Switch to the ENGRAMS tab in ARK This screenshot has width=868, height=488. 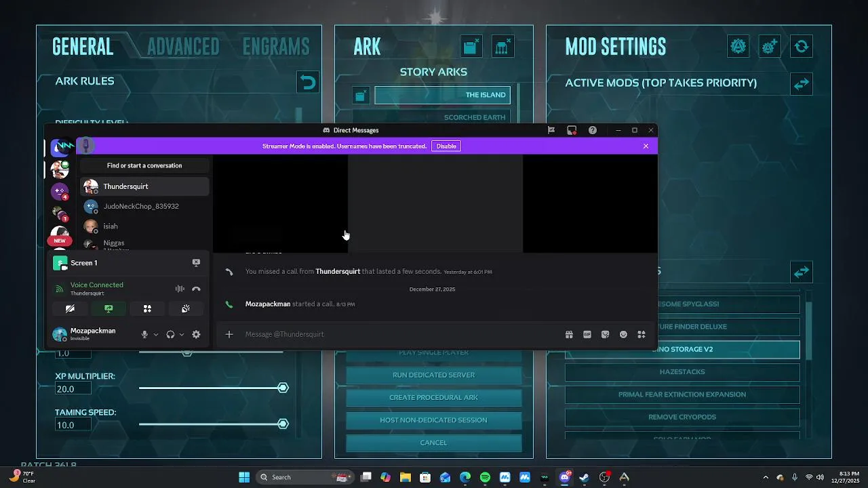[276, 46]
